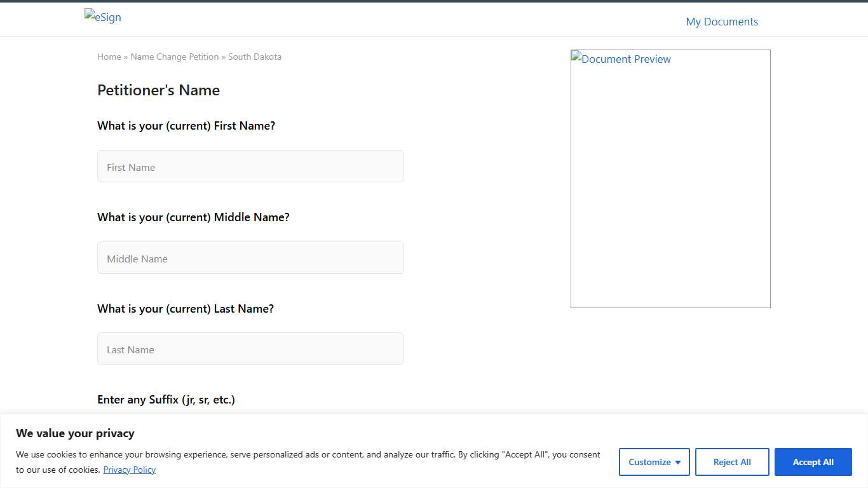Click the Customize dropdown arrow
Viewport: 868px width, 488px height.
[678, 463]
